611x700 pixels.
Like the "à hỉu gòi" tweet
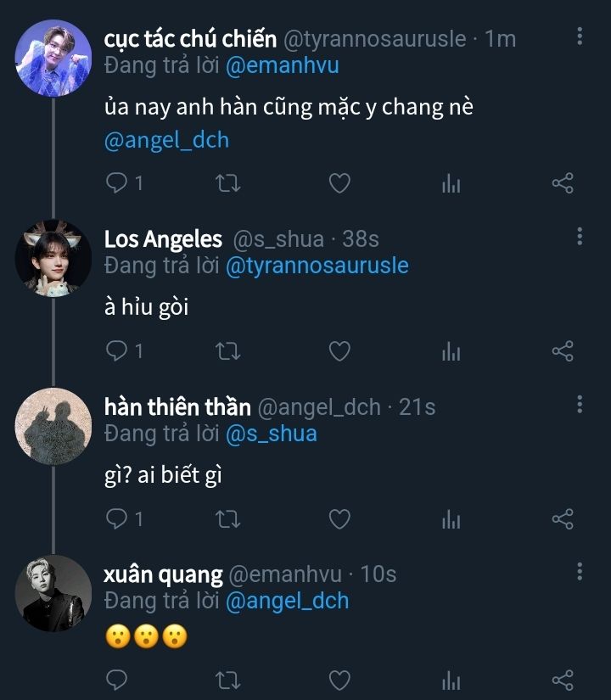click(339, 351)
